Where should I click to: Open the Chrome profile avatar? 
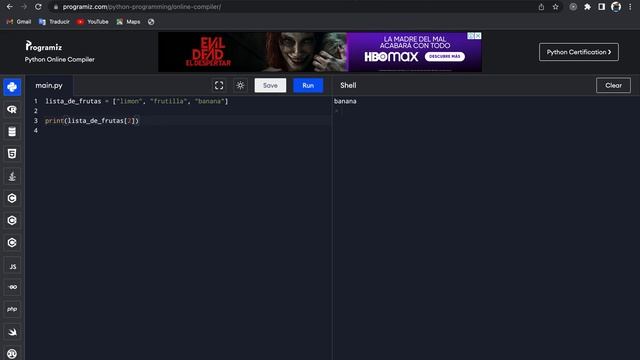[x=616, y=7]
